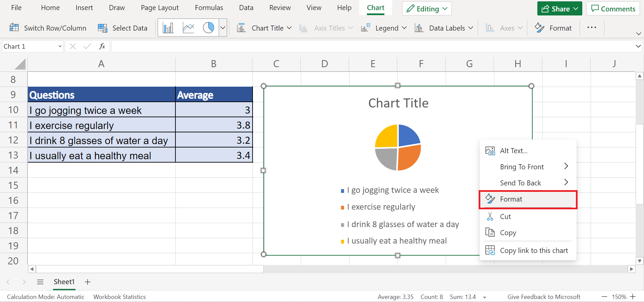Viewport: 644px width, 302px height.
Task: Click the Switch Row/Column icon
Action: pos(14,28)
